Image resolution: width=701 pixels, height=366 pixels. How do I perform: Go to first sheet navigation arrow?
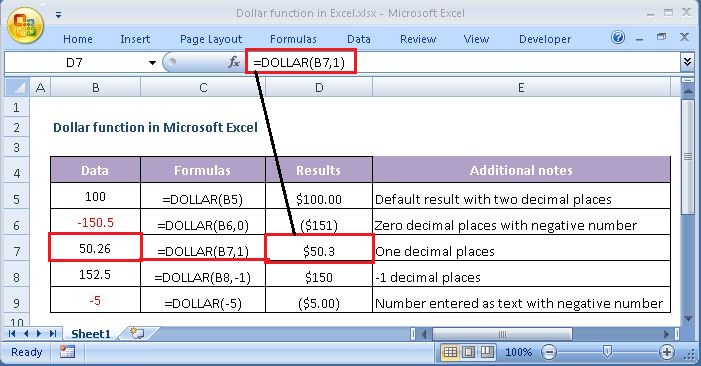[12, 333]
